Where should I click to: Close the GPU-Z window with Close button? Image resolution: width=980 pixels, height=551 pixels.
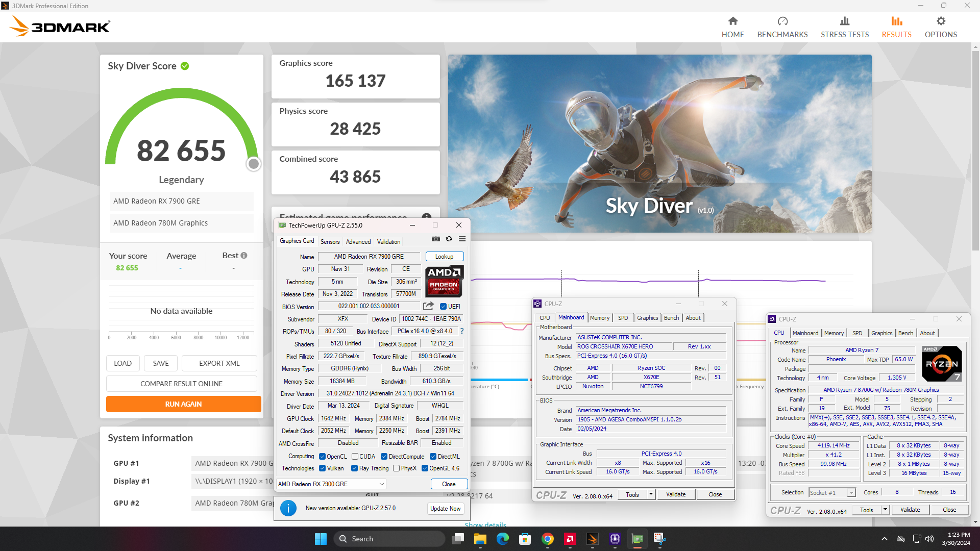(449, 484)
